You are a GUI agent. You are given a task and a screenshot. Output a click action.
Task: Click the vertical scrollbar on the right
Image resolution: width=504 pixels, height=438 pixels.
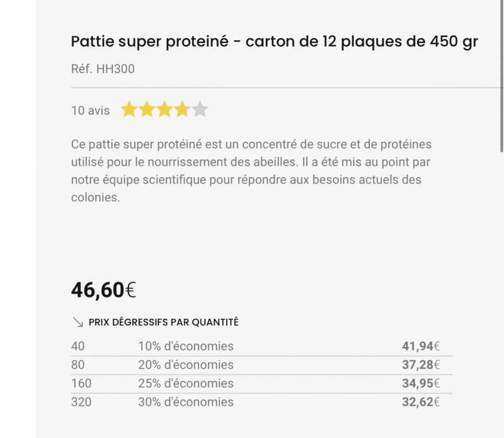[x=501, y=76]
